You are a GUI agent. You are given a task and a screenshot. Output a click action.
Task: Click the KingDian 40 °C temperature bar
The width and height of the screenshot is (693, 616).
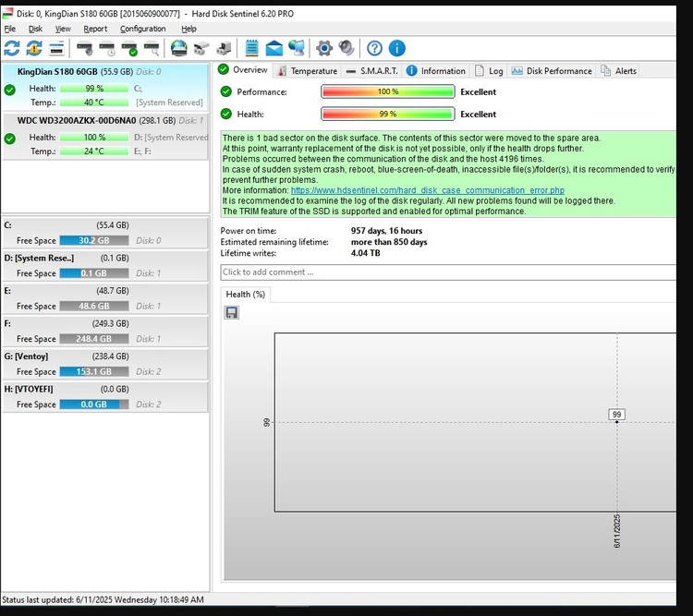(94, 103)
